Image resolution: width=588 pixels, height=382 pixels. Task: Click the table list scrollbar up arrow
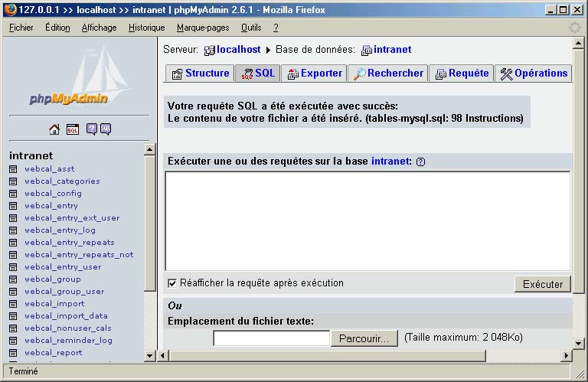point(149,149)
